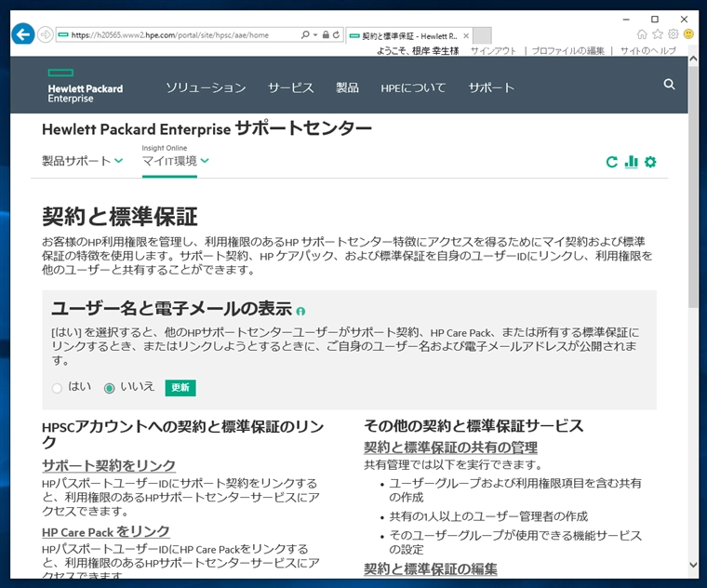This screenshot has height=588, width=707.
Task: Click the Favorites star icon
Action: pyautogui.click(x=658, y=33)
